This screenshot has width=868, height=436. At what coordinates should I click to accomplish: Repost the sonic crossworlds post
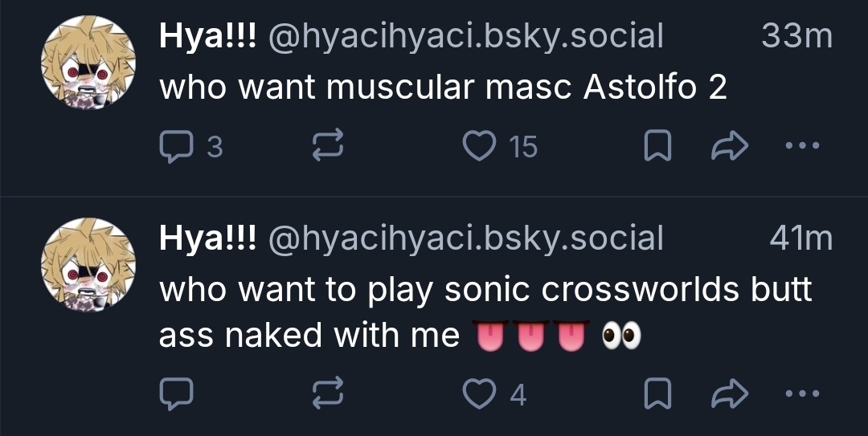click(328, 393)
